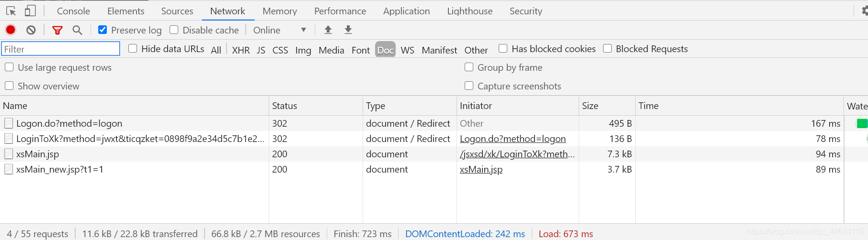Screen dimensions: 868x240
Task: Select the xsMain.jsp request row
Action: pos(38,154)
